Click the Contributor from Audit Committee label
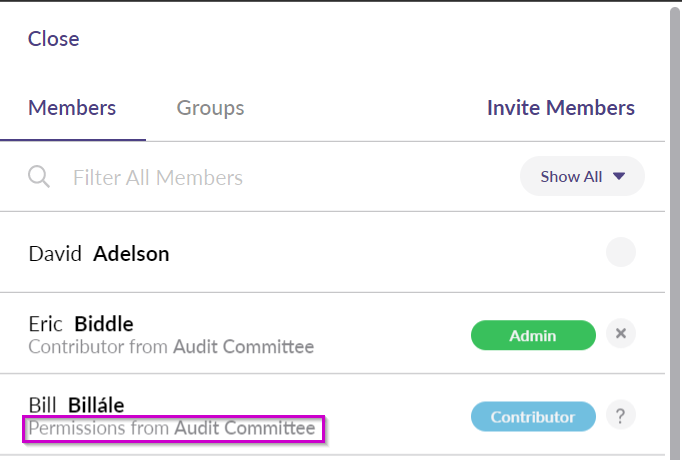 coord(171,347)
